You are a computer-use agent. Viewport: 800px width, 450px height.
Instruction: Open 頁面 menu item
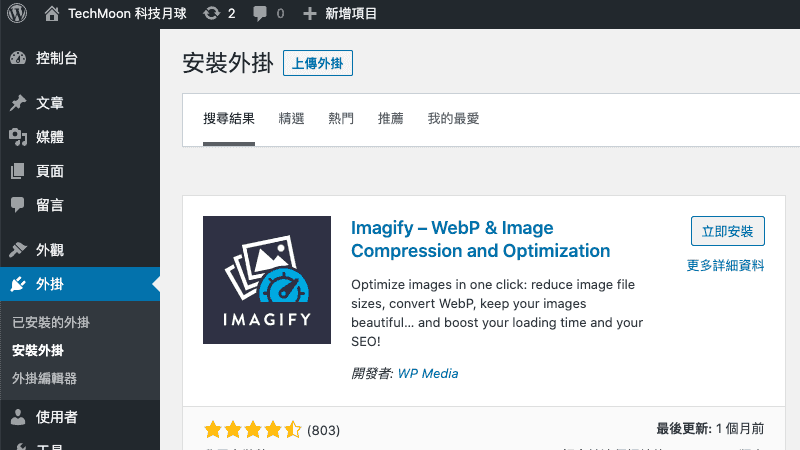point(49,171)
